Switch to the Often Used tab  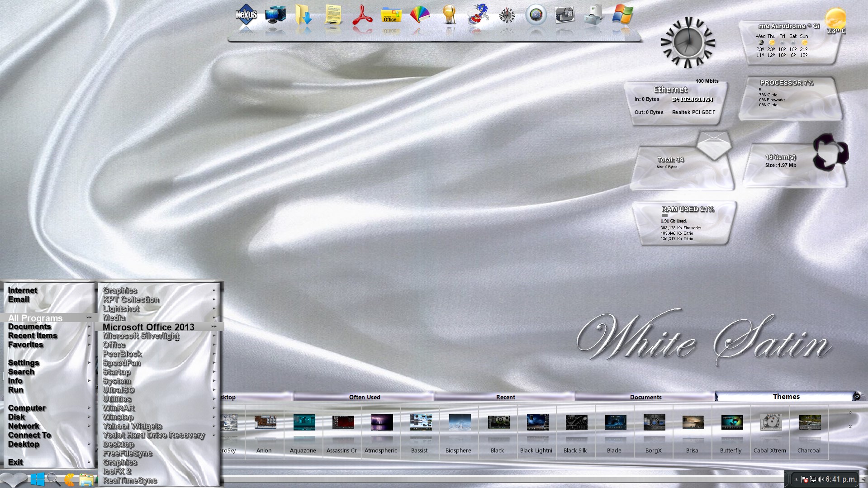click(x=364, y=397)
